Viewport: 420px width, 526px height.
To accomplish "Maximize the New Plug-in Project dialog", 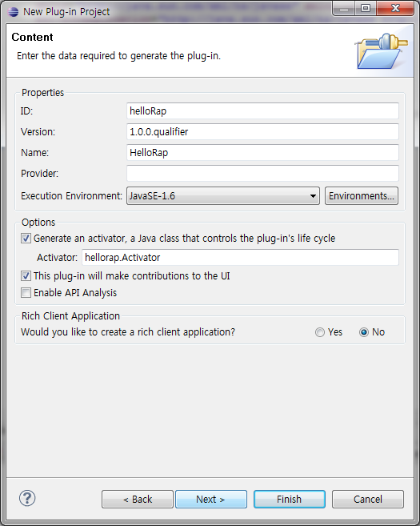I will pos(366,9).
